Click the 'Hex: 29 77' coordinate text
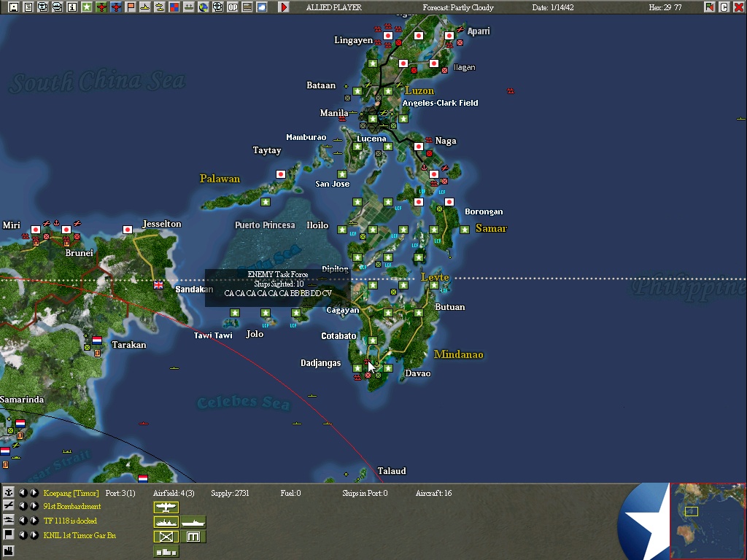747x560 pixels. click(665, 7)
